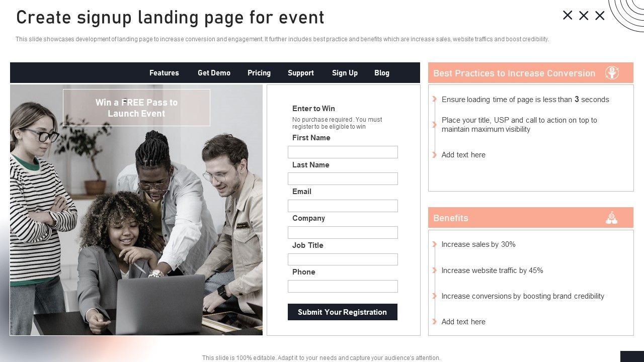Image resolution: width=644 pixels, height=362 pixels.
Task: Click the last X mark in the title corner
Action: 600,16
